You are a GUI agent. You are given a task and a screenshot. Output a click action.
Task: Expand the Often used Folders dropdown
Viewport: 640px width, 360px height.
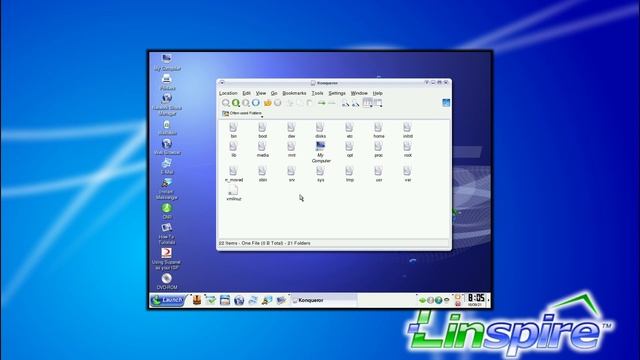(x=242, y=113)
